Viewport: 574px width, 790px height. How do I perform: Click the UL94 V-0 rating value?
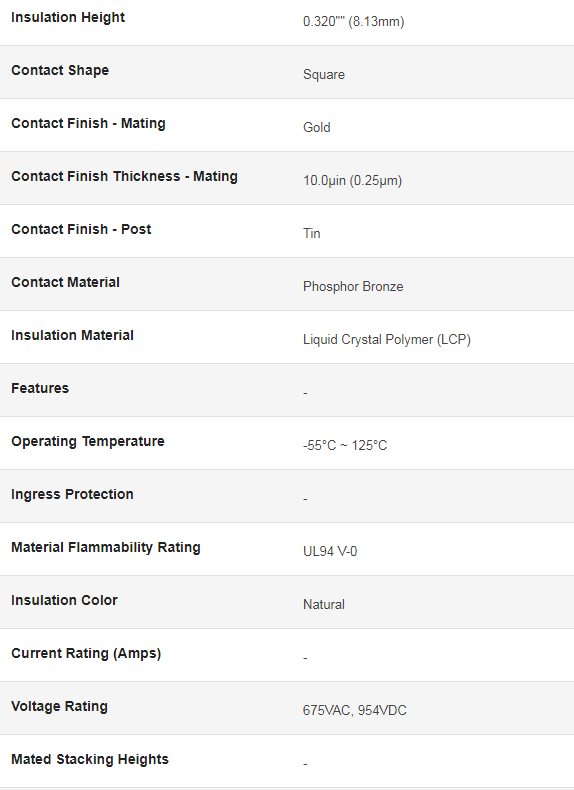(x=330, y=552)
